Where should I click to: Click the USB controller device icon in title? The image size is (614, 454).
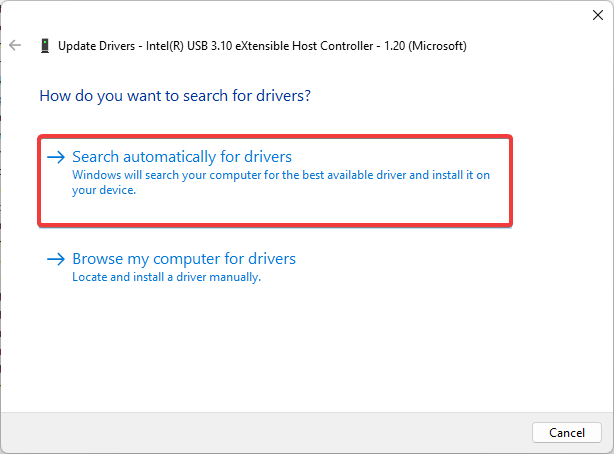(x=45, y=45)
